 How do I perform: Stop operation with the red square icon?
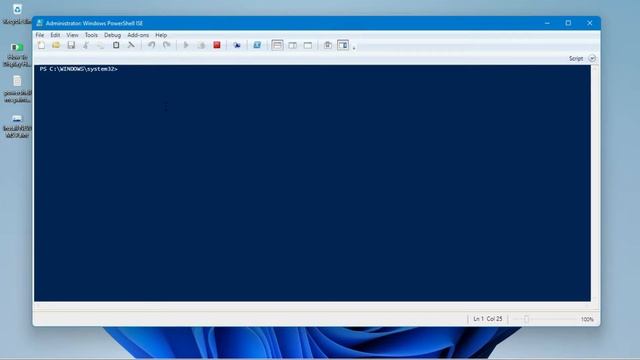point(217,45)
